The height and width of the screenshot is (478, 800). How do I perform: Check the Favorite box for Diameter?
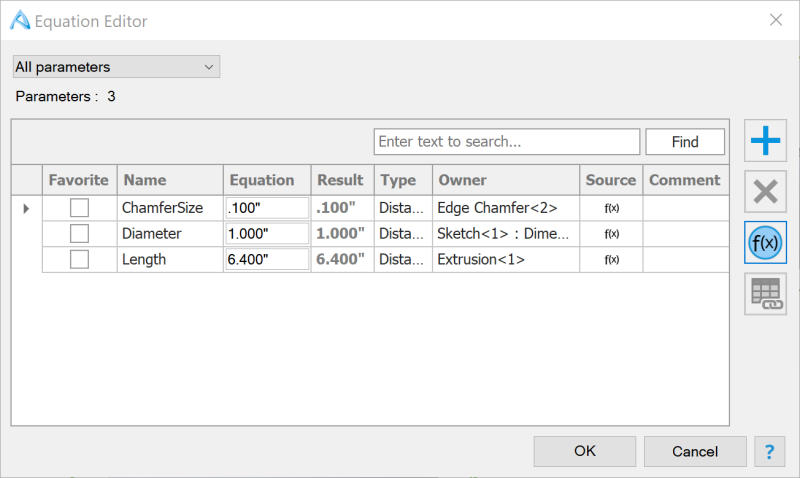[79, 234]
